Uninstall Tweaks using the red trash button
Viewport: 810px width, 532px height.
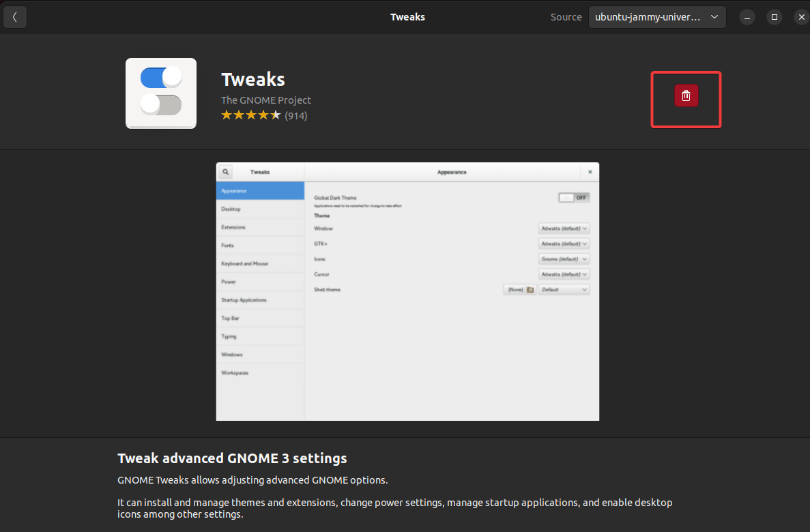tap(686, 95)
